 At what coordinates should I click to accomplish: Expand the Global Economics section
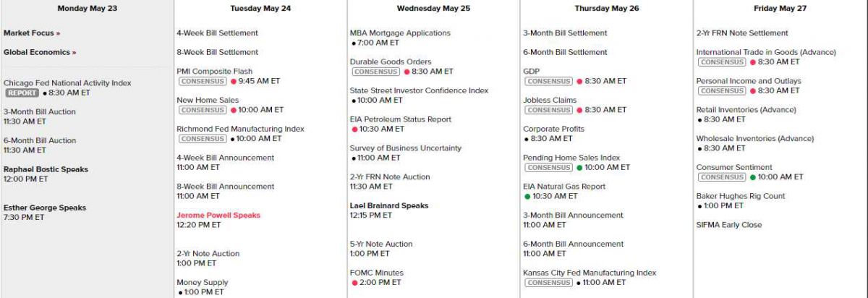pos(39,52)
